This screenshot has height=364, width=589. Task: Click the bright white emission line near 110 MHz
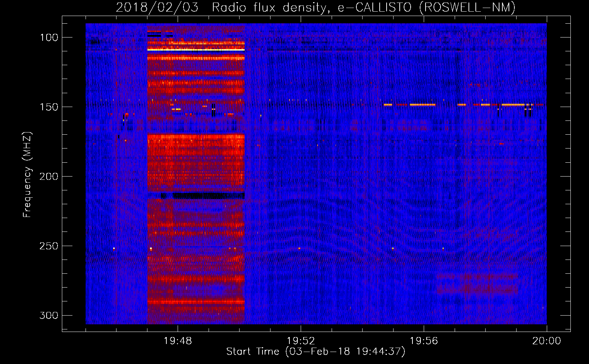[196, 50]
